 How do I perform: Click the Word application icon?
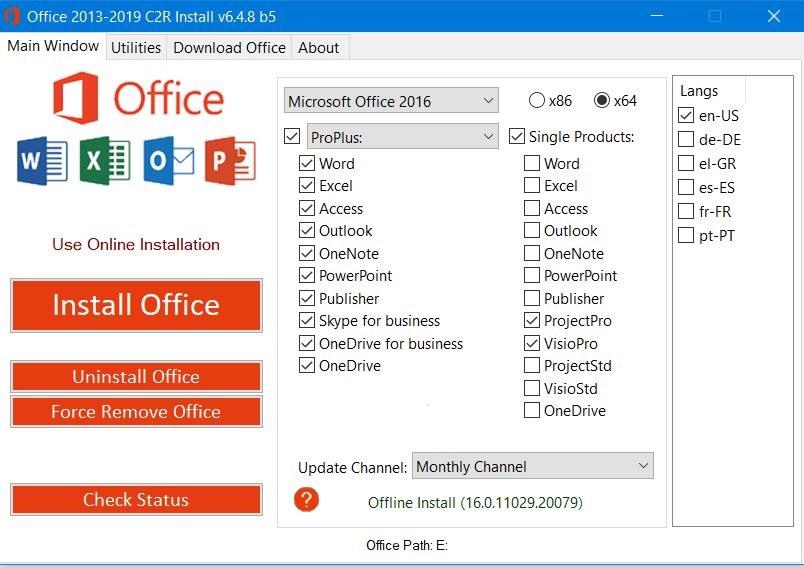(42, 161)
